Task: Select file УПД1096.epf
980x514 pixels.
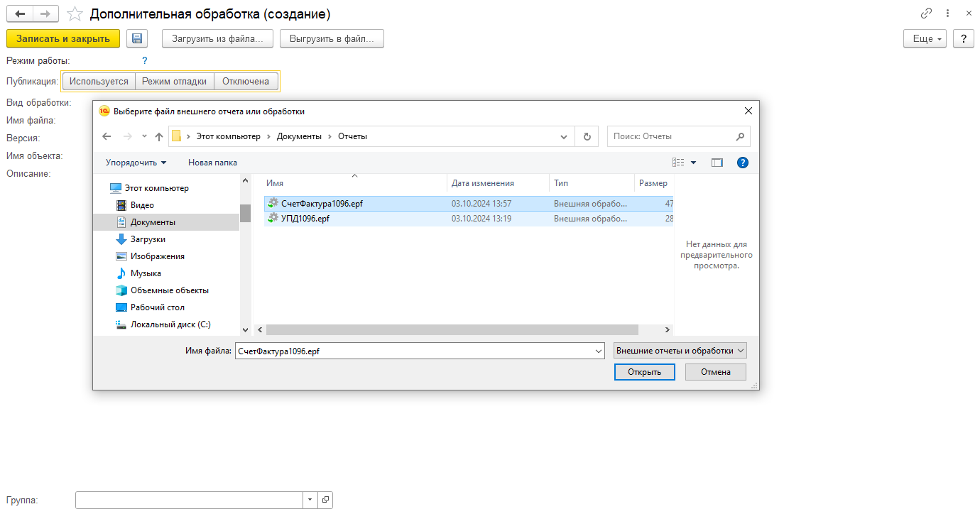Action: coord(469,219)
